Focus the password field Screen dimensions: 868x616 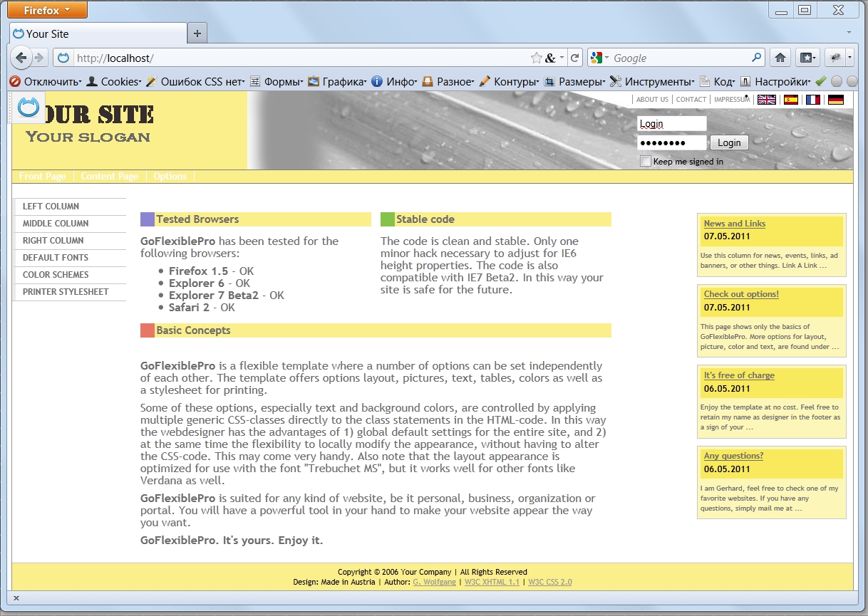[672, 143]
